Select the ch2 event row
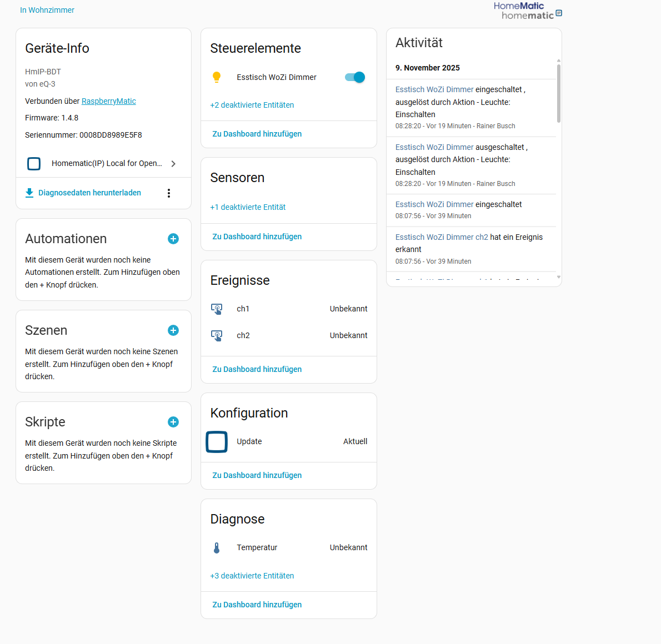This screenshot has width=661, height=644. pyautogui.click(x=288, y=335)
